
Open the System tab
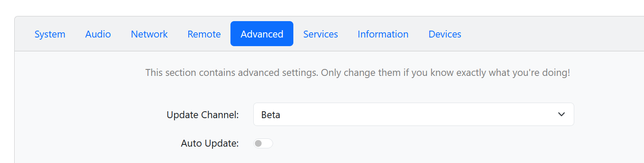(50, 34)
